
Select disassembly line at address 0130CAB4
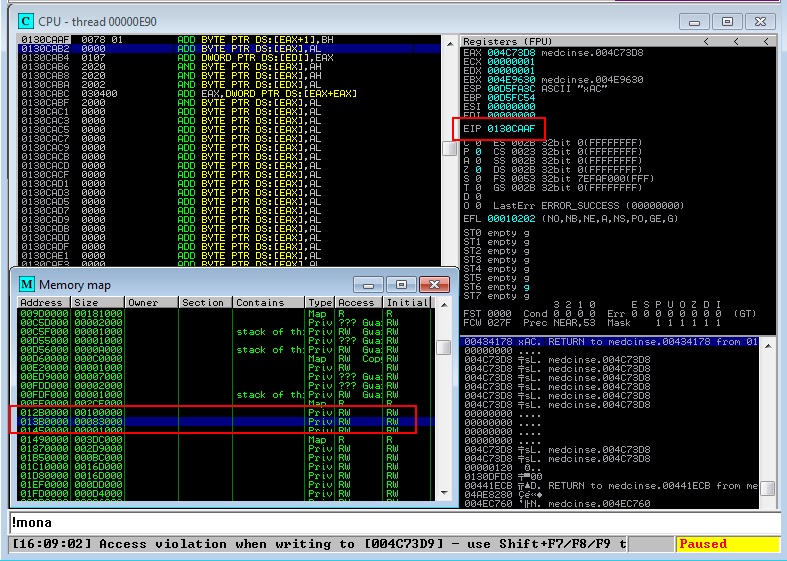pyautogui.click(x=229, y=58)
